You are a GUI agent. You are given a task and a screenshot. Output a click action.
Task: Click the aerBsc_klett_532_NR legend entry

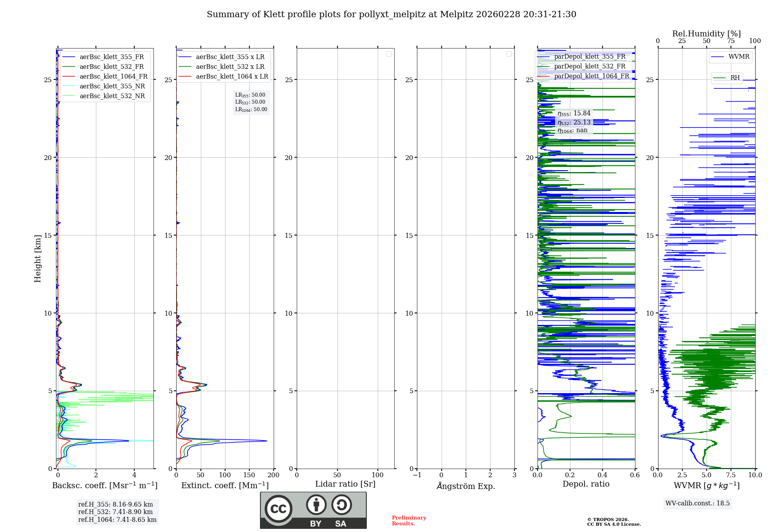(112, 96)
